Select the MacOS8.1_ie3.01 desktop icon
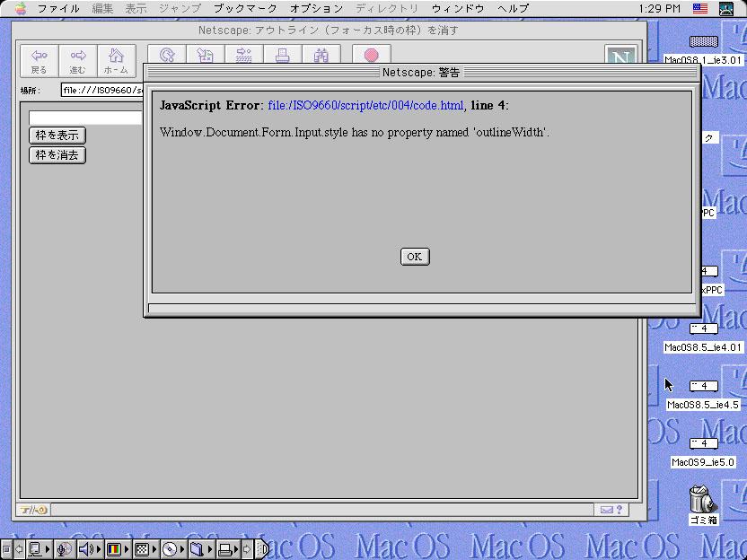The image size is (747, 560). coord(703,50)
